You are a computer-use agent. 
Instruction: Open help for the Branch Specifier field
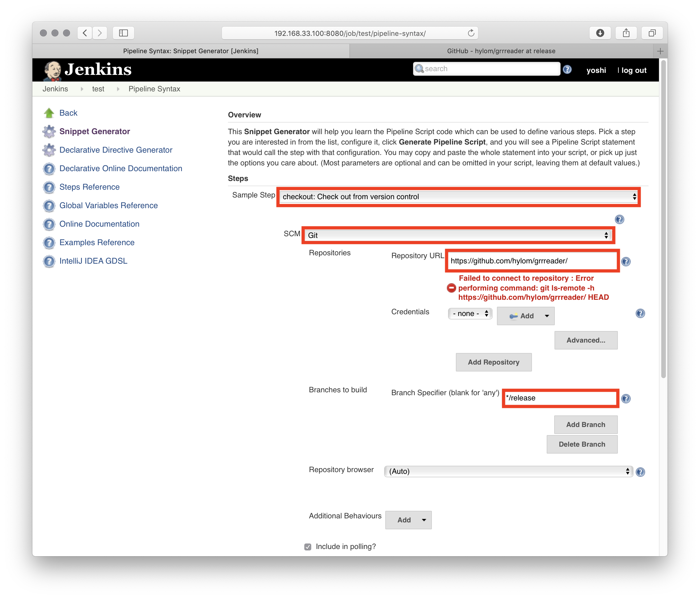tap(626, 399)
